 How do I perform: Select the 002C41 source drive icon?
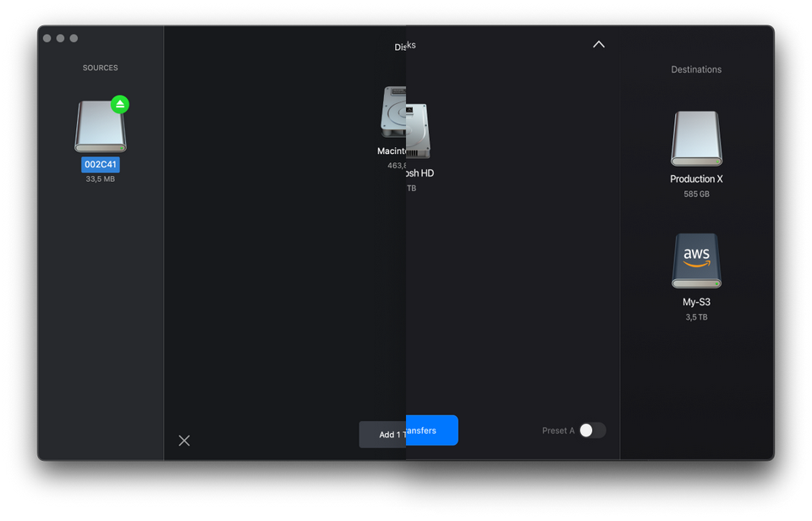tap(100, 127)
